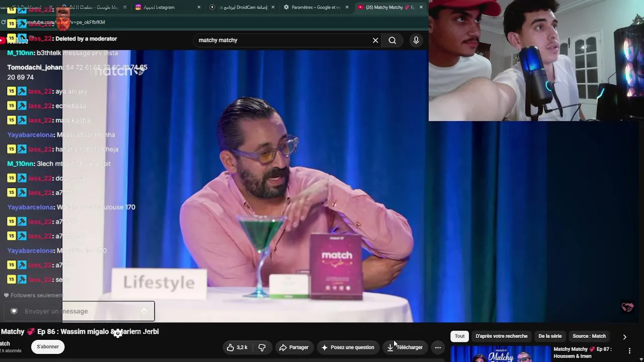Click the Instagram favicon on the Appel Instagram tab

tap(138, 8)
